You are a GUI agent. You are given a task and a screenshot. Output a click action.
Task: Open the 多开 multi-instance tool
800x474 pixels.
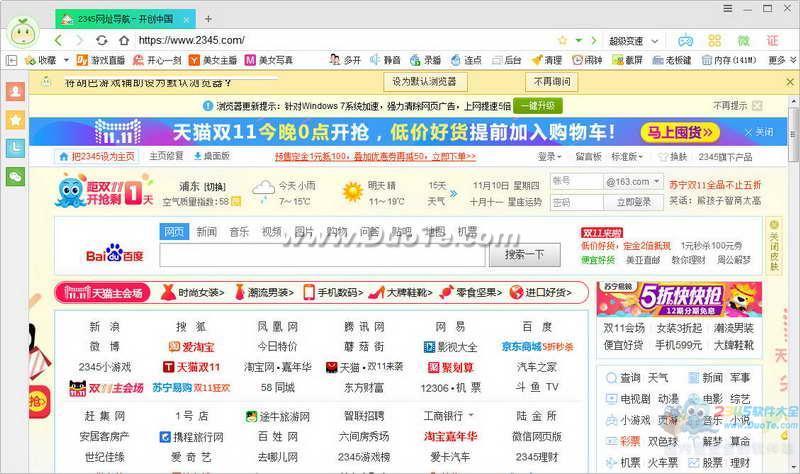[x=345, y=60]
